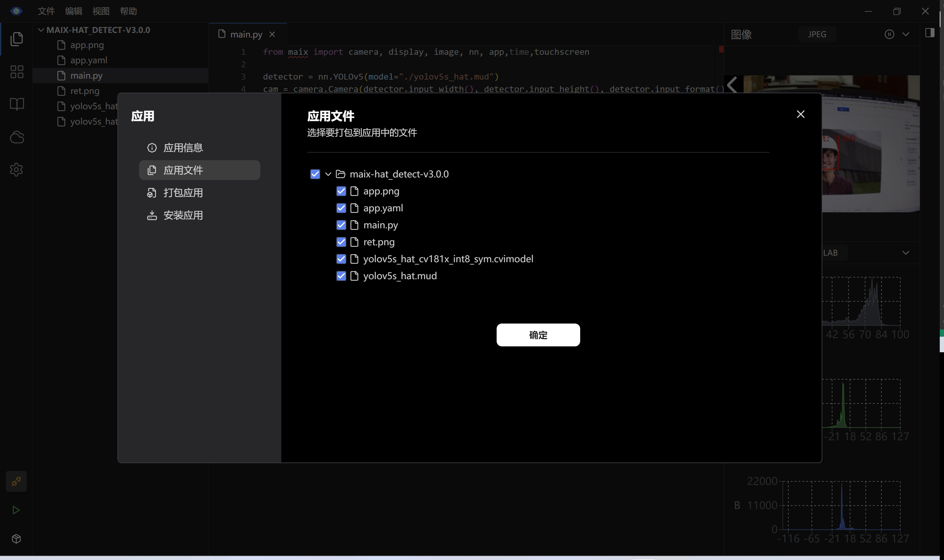The width and height of the screenshot is (944, 560).
Task: Open the file explorer sidebar panel
Action: point(17,38)
